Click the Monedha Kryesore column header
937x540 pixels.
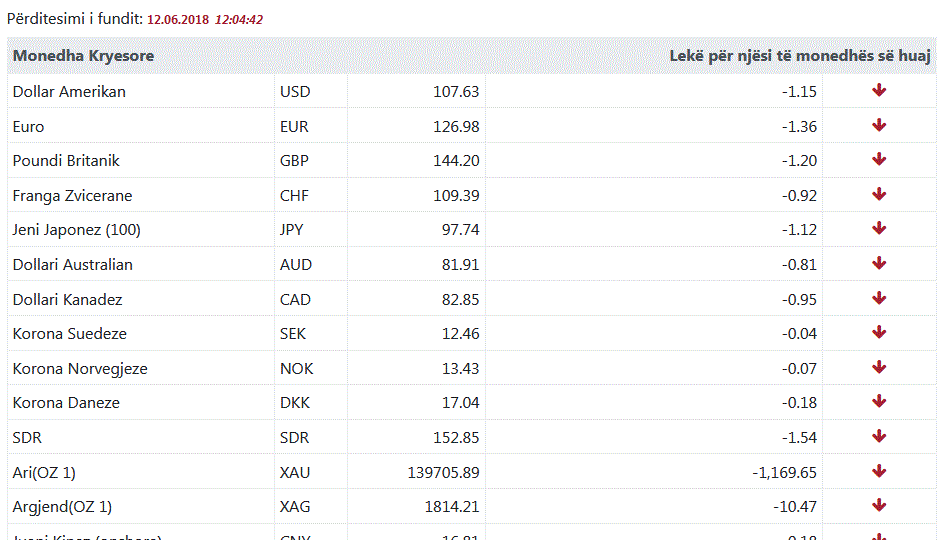(83, 56)
